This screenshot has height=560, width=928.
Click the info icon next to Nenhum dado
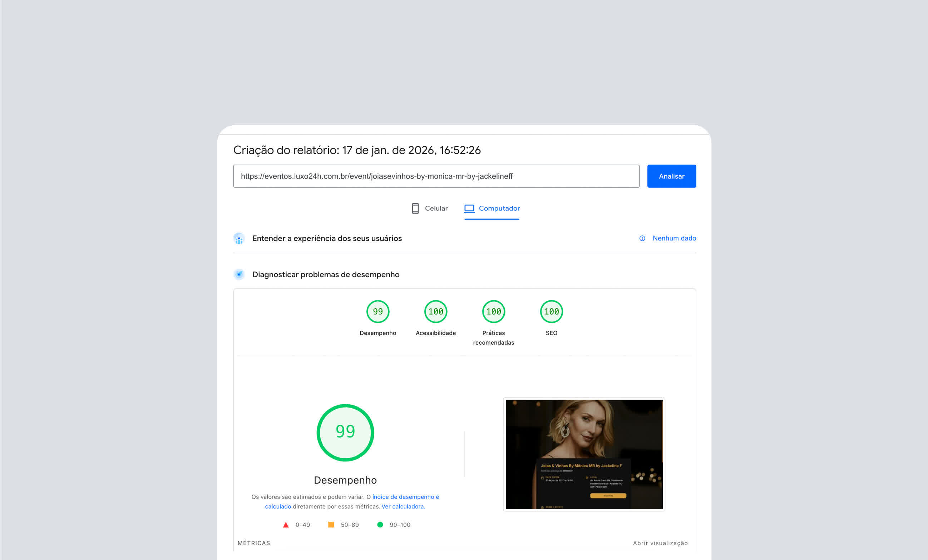coord(642,238)
